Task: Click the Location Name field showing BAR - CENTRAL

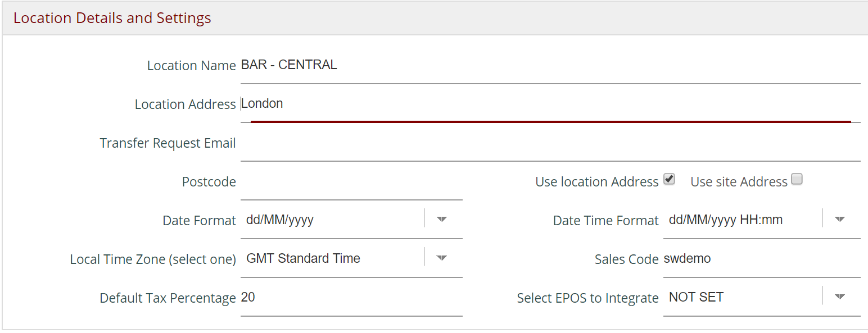Action: tap(394, 64)
